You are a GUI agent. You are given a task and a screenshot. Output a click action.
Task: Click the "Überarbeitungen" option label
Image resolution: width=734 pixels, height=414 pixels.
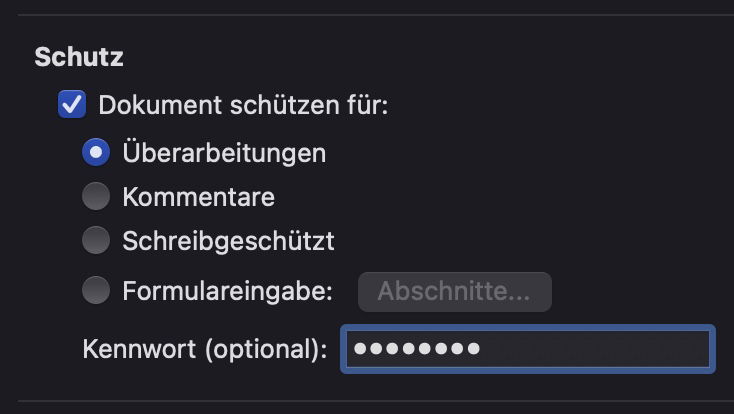[x=224, y=153]
